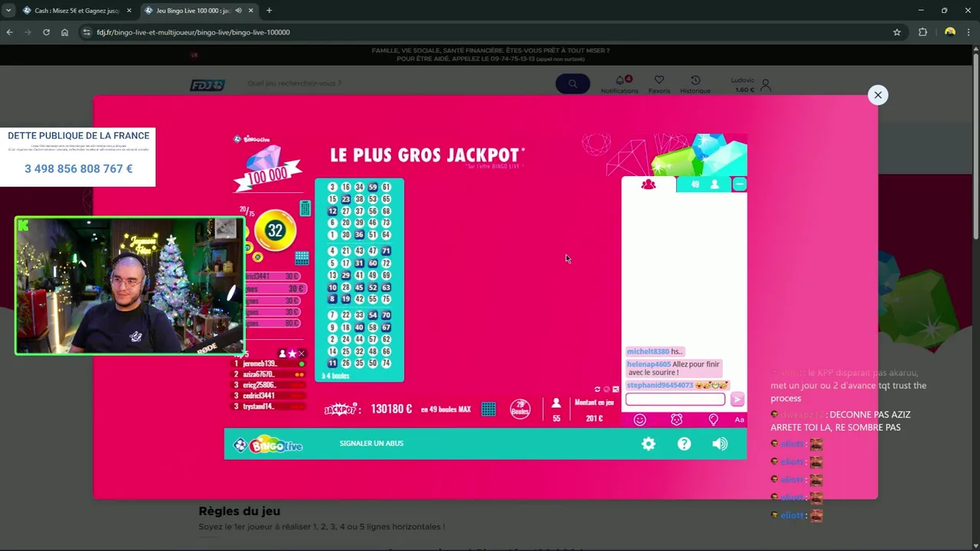Send the chat message with arrow button
This screenshot has width=980, height=551.
click(737, 399)
